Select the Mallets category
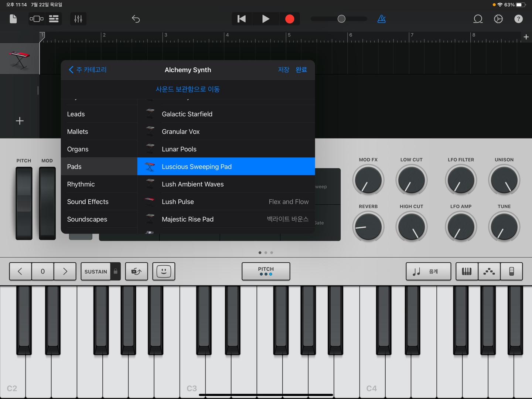This screenshot has height=399, width=532. (99, 132)
